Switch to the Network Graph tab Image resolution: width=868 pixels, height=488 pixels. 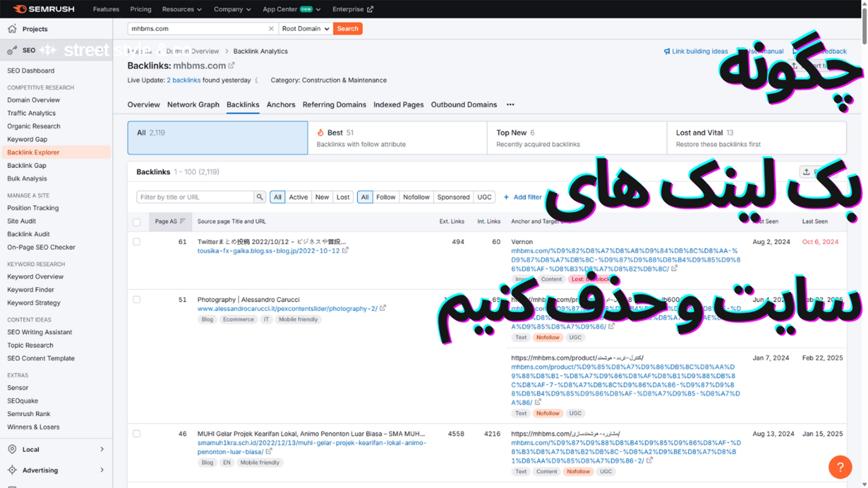coord(193,104)
